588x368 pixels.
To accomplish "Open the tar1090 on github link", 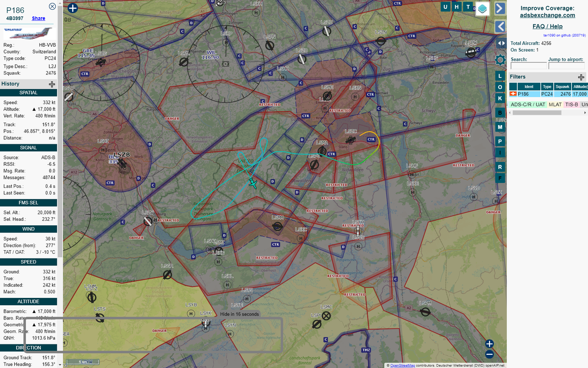I will 564,35.
